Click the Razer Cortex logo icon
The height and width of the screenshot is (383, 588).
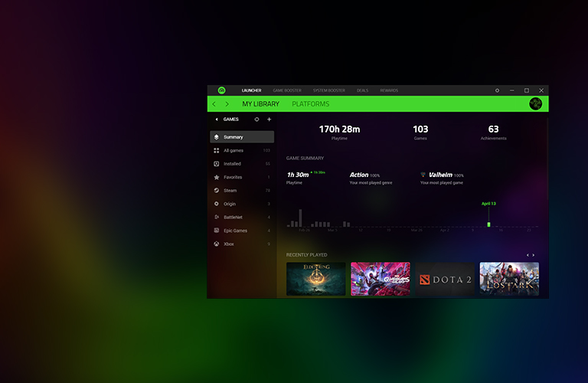221,90
